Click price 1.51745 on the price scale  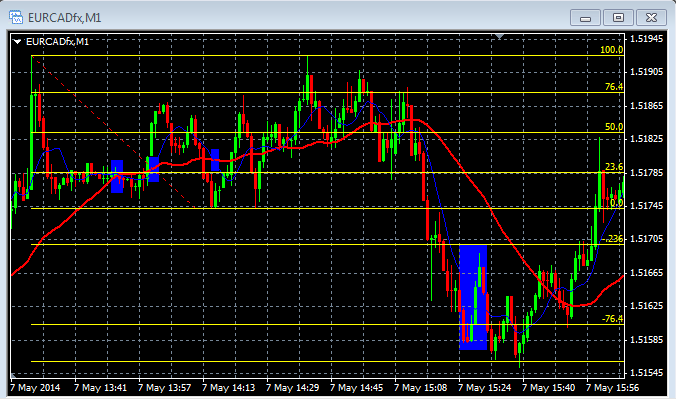(x=646, y=206)
